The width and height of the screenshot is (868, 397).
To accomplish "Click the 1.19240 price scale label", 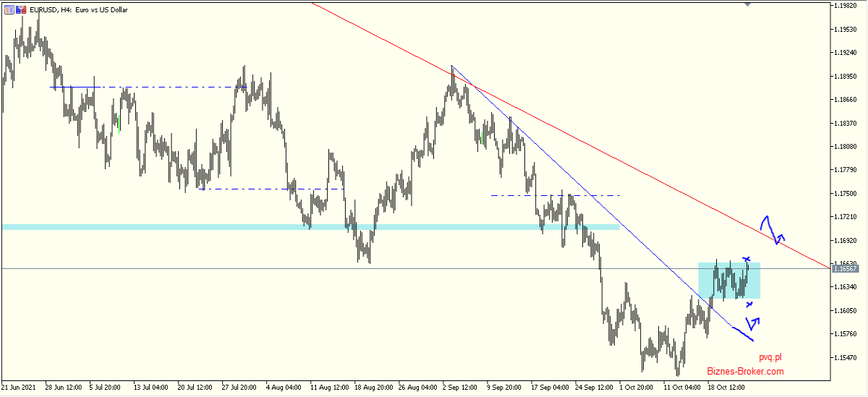I will coord(846,53).
